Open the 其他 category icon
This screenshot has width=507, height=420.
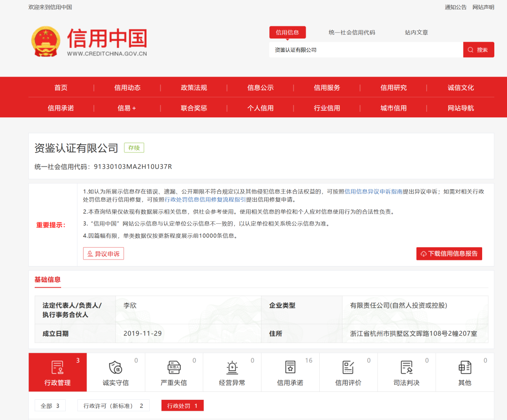(465, 366)
